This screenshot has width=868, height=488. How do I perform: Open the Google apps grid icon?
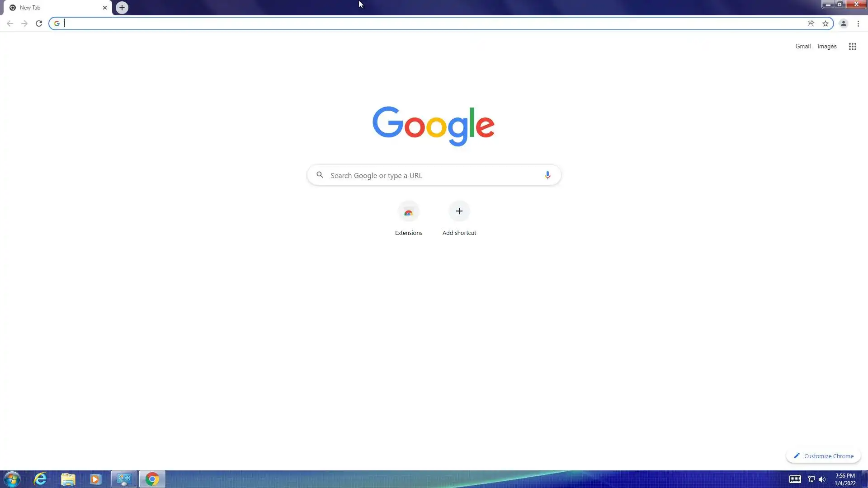(852, 47)
